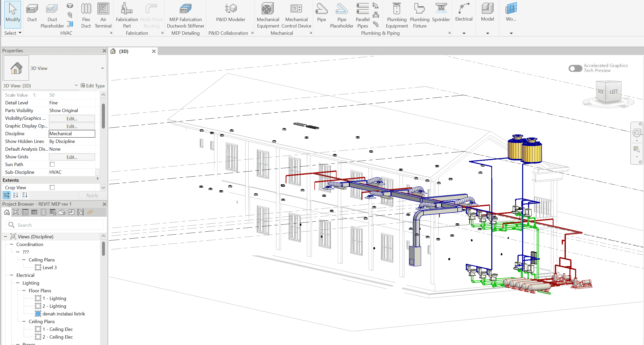Toggle Accelerated Graphics Tech Preview
Image resolution: width=644 pixels, height=345 pixels.
575,68
